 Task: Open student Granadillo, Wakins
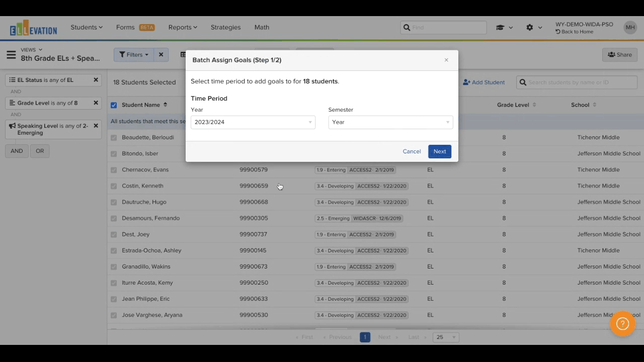click(146, 266)
